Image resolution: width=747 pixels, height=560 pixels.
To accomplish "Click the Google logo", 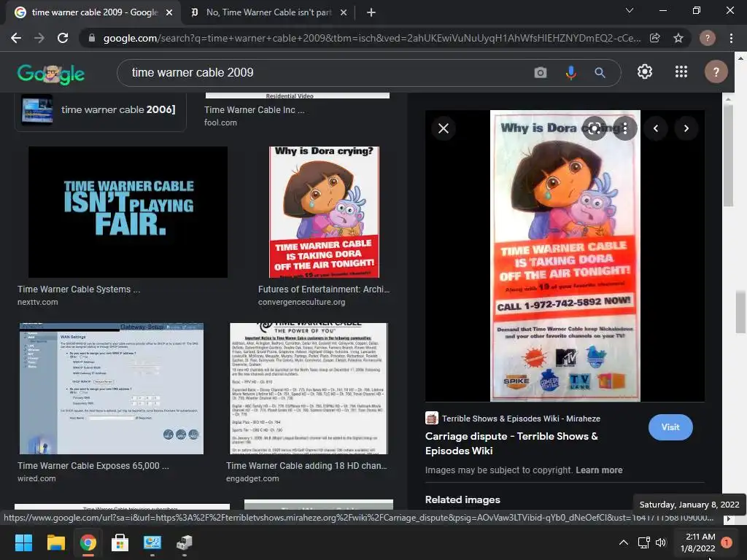I will pos(51,74).
